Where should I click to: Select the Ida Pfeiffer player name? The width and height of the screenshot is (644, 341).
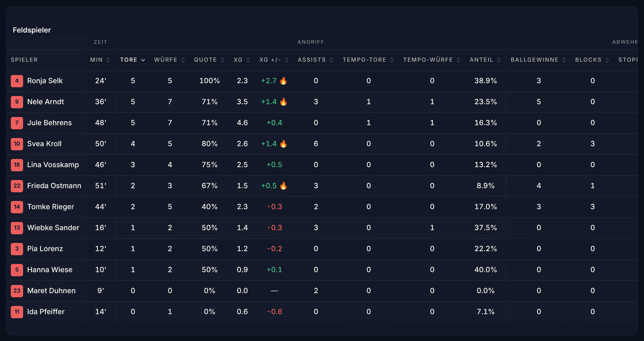click(46, 312)
